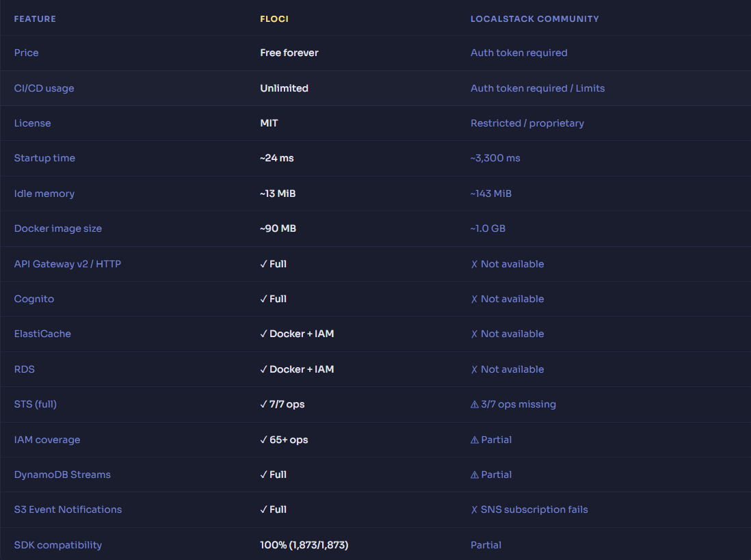
Task: Select the API Gateway v2 / HTTP label
Action: click(x=68, y=264)
